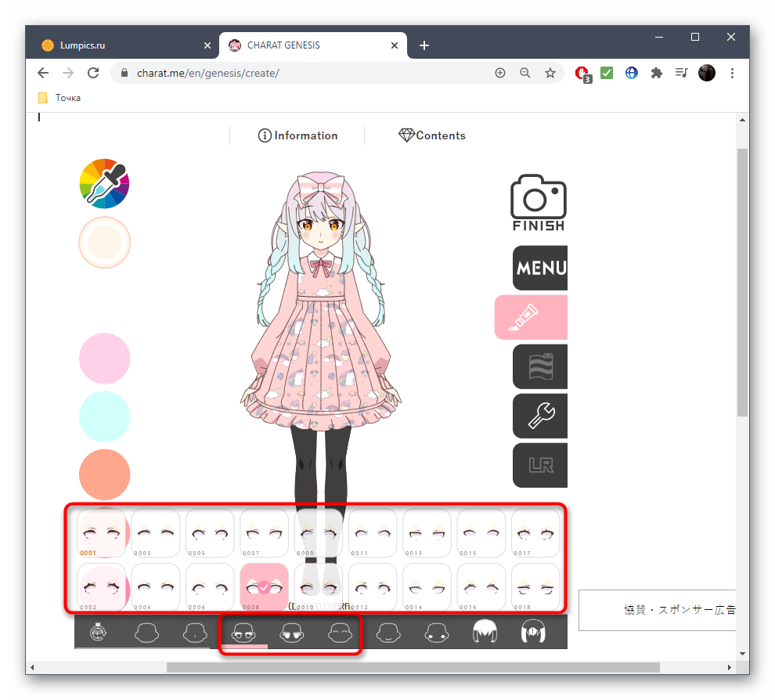Select the back hair category icon
This screenshot has height=700, width=775.
pos(533,632)
